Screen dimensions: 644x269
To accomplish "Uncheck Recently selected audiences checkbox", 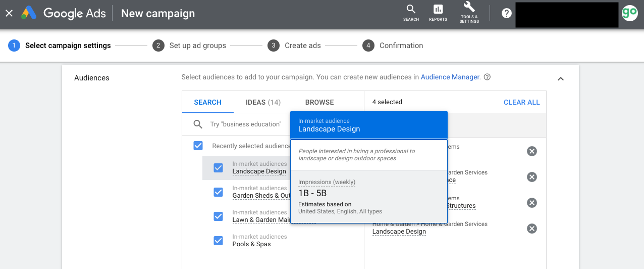I will pyautogui.click(x=198, y=146).
